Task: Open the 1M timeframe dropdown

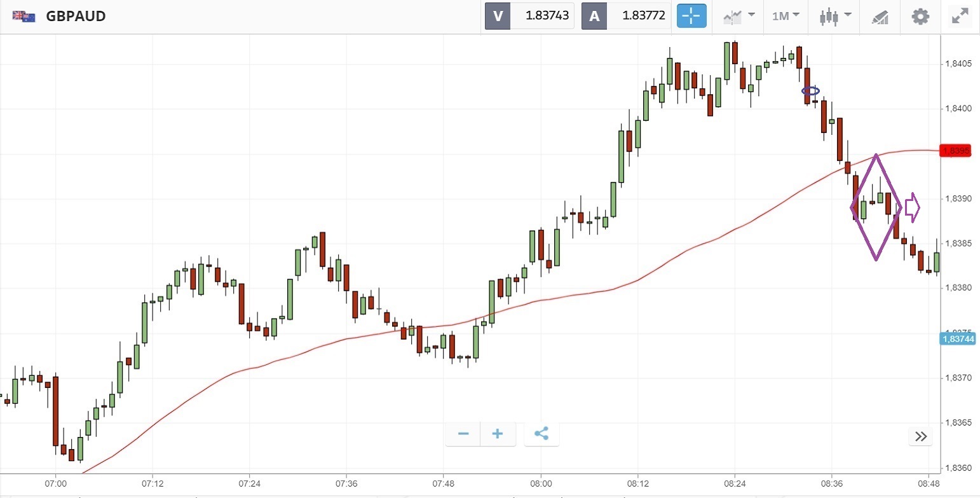Action: pyautogui.click(x=786, y=16)
